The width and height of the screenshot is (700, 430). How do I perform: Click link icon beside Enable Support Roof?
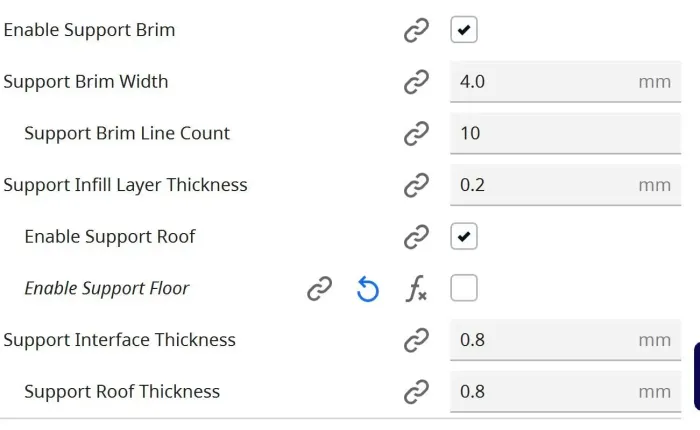coord(416,237)
